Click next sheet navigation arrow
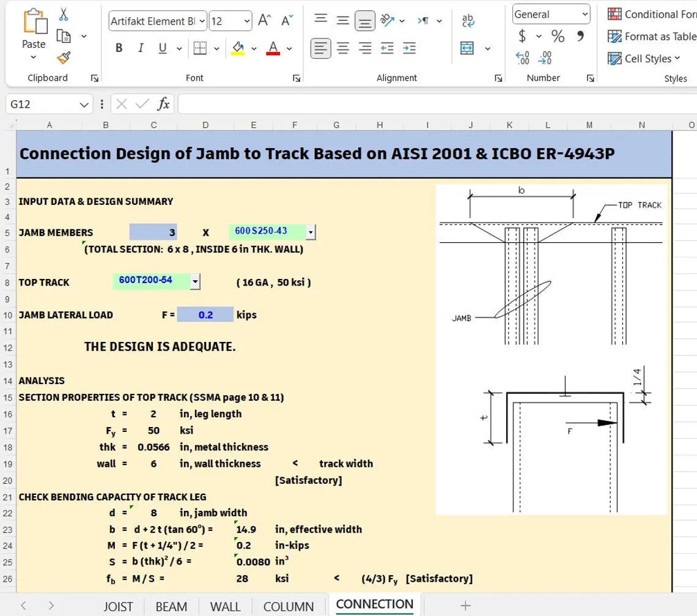697x616 pixels. click(x=51, y=606)
